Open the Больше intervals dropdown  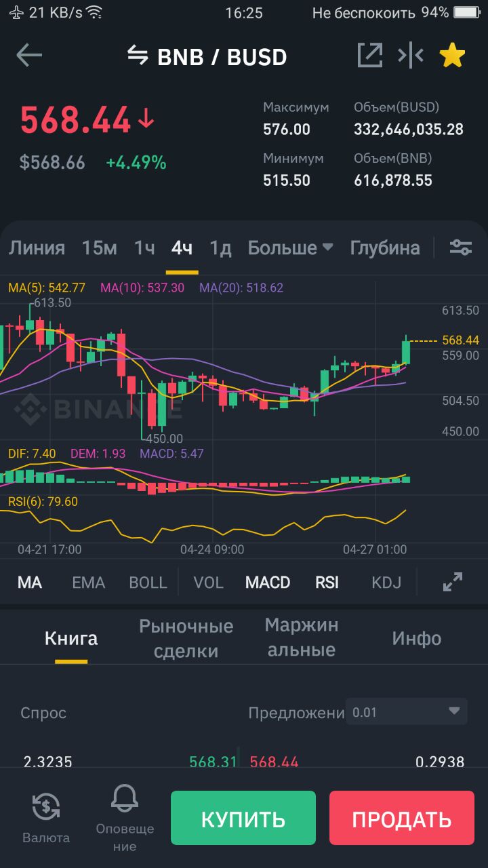pos(291,248)
